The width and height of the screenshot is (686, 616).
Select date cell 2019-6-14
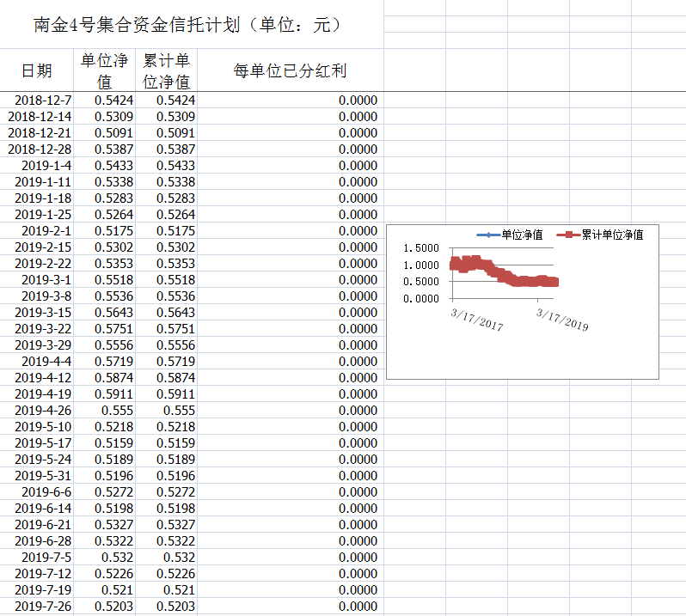pos(37,509)
